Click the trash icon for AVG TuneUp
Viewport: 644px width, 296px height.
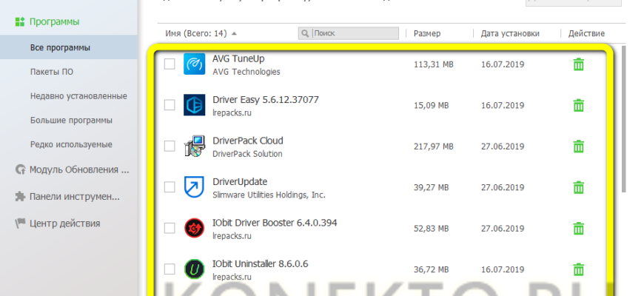[x=579, y=64]
